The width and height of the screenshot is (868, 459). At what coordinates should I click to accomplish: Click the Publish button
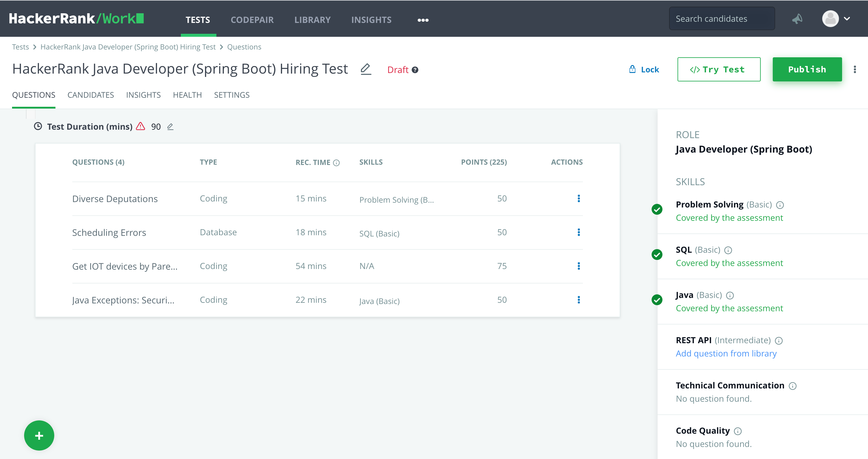pos(807,69)
